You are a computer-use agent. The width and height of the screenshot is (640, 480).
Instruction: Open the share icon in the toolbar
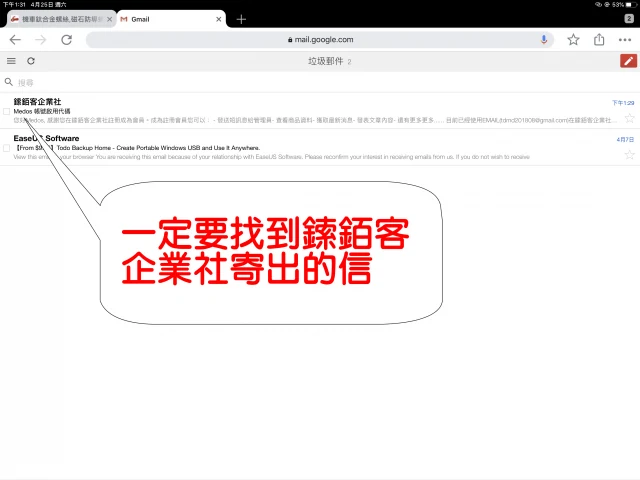(x=599, y=39)
